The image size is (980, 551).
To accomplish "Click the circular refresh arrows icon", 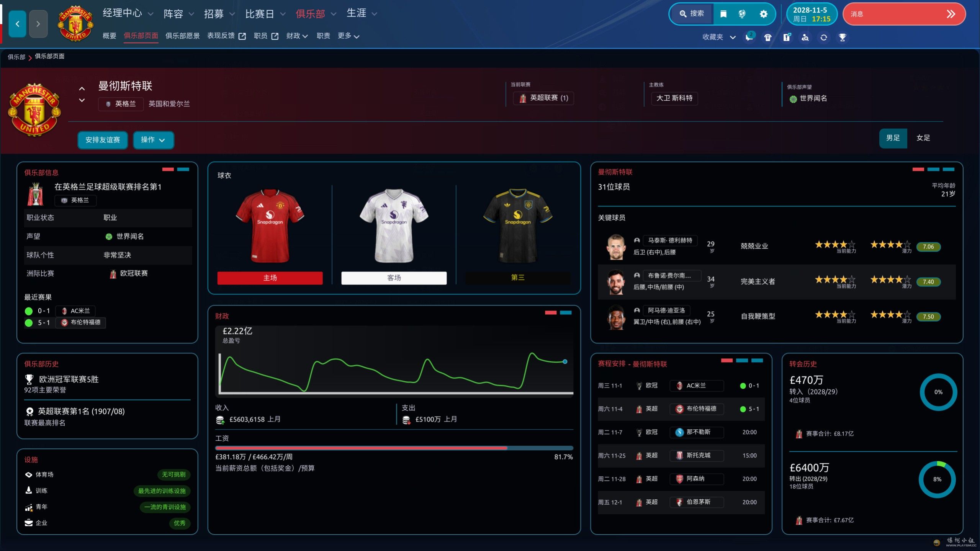I will (x=824, y=37).
